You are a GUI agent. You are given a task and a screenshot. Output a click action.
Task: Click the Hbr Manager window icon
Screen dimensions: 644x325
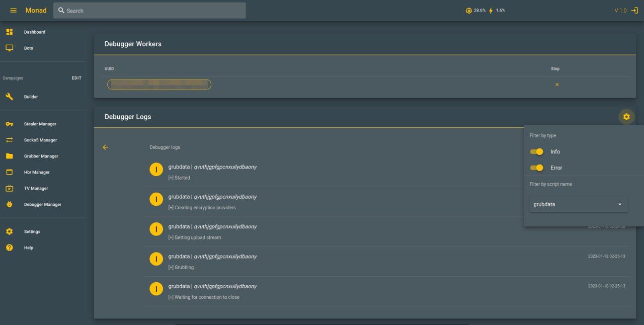(x=9, y=172)
